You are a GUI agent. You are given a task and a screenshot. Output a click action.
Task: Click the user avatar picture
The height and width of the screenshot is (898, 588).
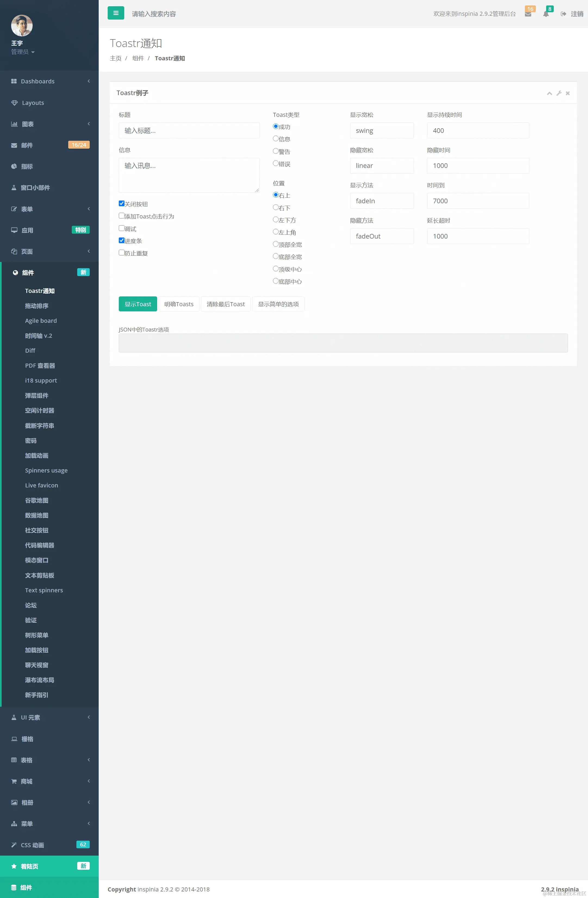[22, 26]
